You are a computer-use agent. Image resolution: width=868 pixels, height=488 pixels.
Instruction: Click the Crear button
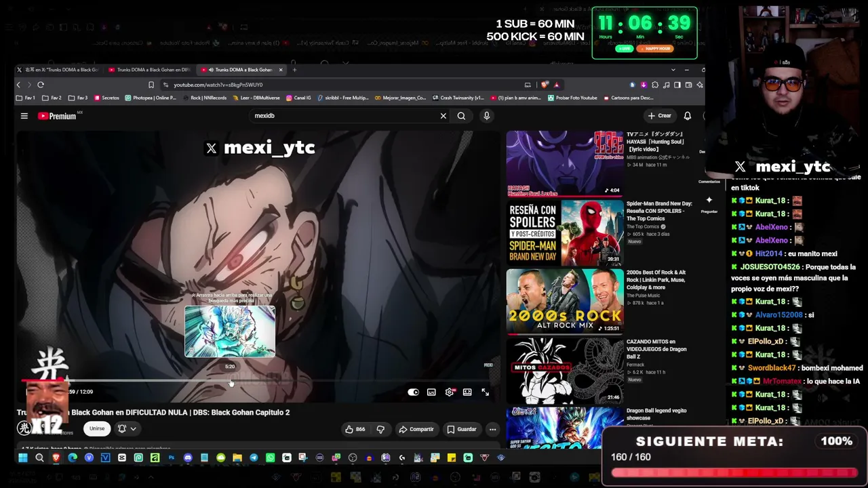click(x=660, y=116)
